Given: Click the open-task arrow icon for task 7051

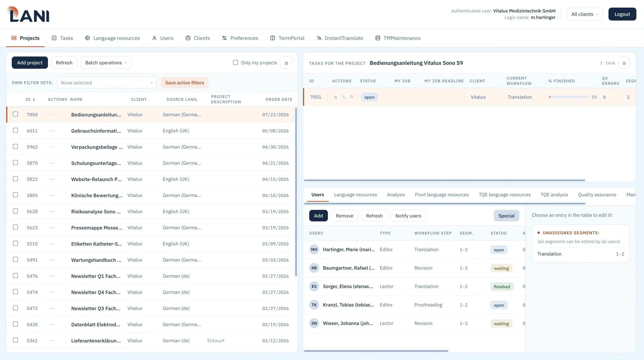Looking at the screenshot, I should pyautogui.click(x=351, y=97).
